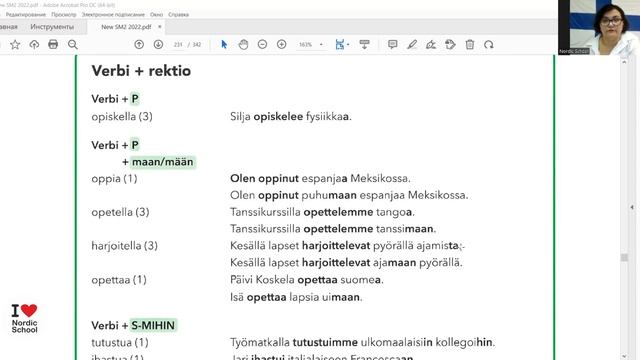Image resolution: width=640 pixels, height=360 pixels.
Task: Select the highlighter pen tool
Action: click(412, 44)
